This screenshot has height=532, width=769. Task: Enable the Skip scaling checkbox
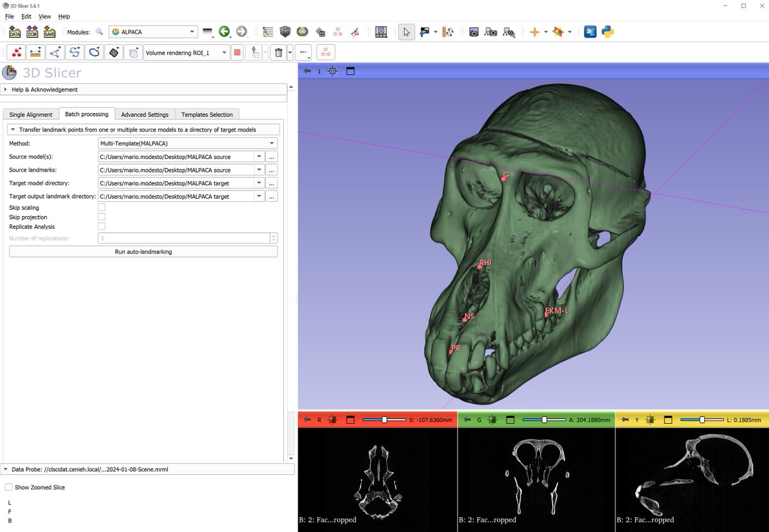pos(101,207)
